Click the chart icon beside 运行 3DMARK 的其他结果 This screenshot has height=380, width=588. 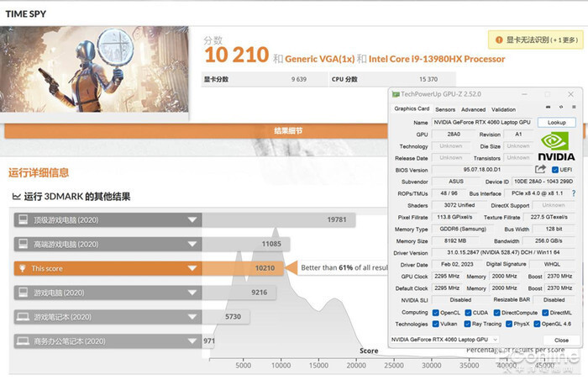tap(16, 197)
